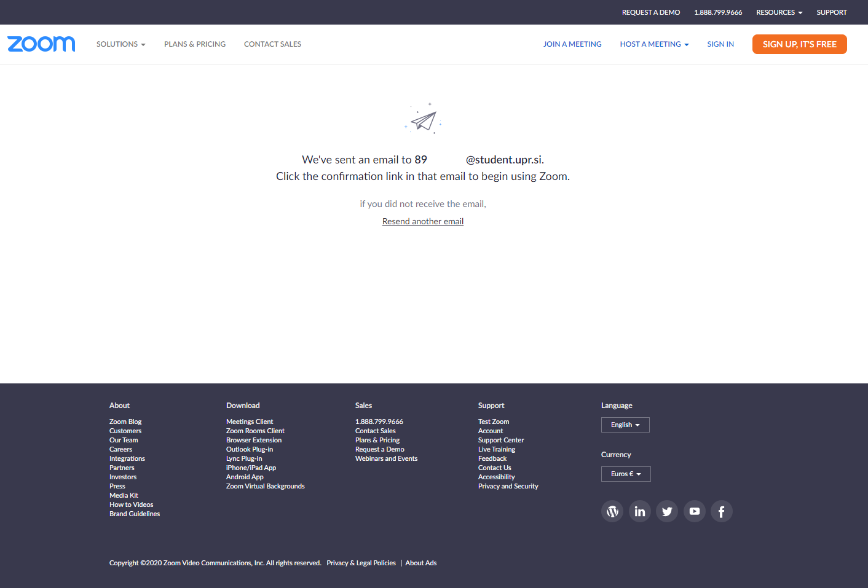Click the Sign Up, It's Free button
The image size is (868, 588).
tap(800, 44)
